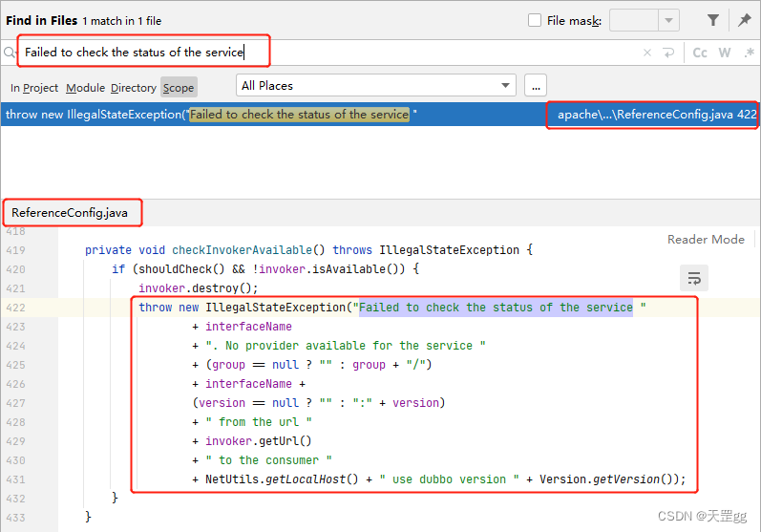
Task: Click 'No provider available for the service' string
Action: (346, 346)
